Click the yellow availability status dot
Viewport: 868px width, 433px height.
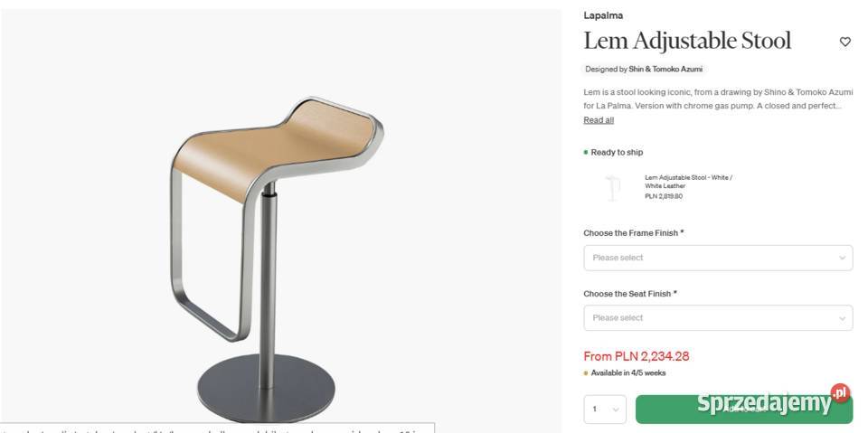pyautogui.click(x=586, y=373)
